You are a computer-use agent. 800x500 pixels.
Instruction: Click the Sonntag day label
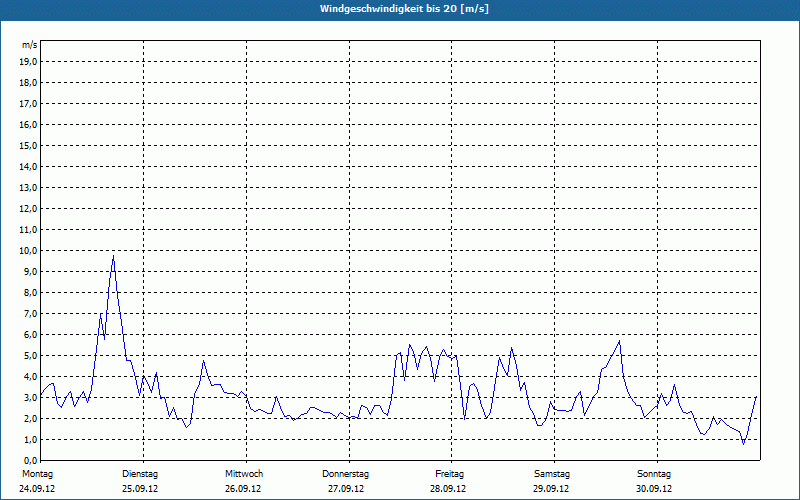tap(654, 474)
